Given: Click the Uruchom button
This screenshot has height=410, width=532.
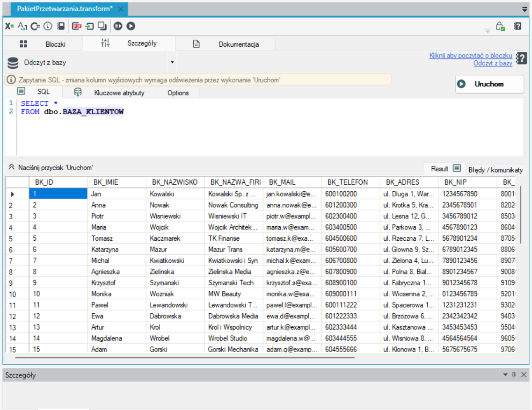Looking at the screenshot, I should (x=489, y=84).
